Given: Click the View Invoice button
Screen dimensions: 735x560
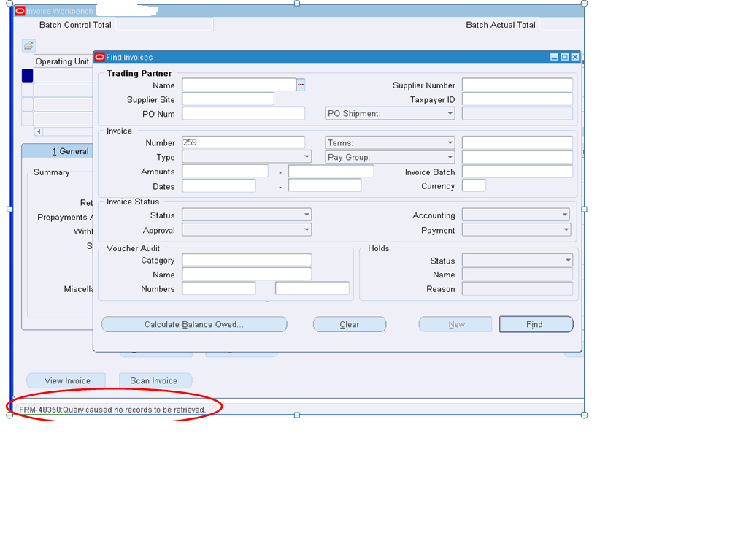Looking at the screenshot, I should coord(66,380).
